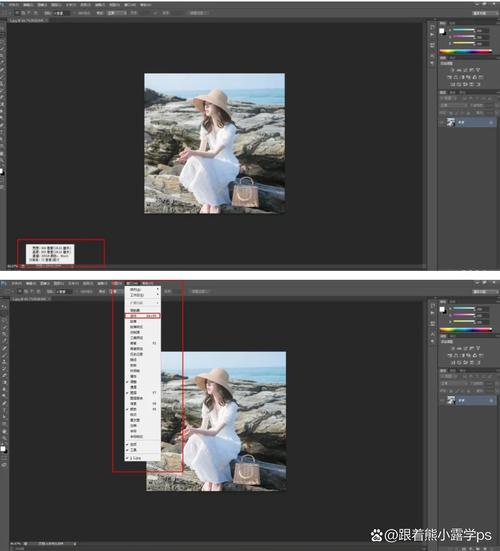
Task: Open workspace switcher dropdown in top window
Action: [484, 13]
